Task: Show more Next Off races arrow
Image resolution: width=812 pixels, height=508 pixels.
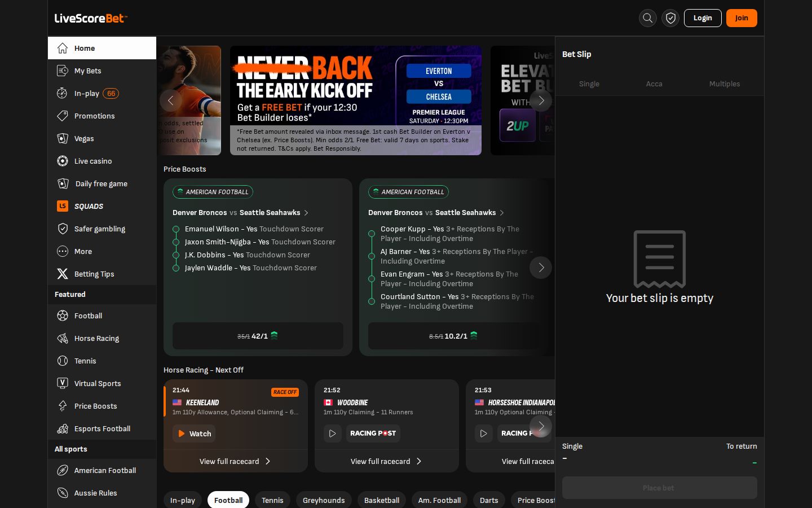Action: click(541, 426)
